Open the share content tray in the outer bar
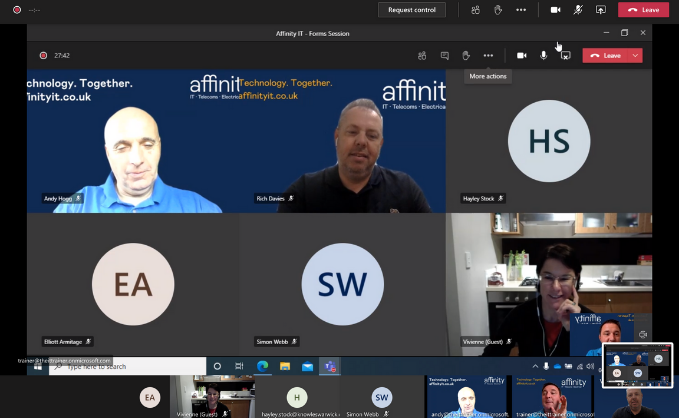The width and height of the screenshot is (679, 418). [601, 10]
